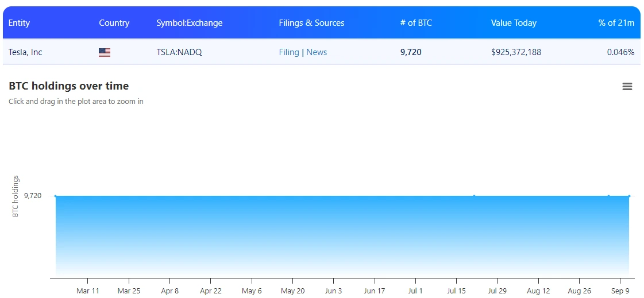Viewport: 644px width, 298px height.
Task: Click the Apr 22 axis label
Action: click(211, 291)
